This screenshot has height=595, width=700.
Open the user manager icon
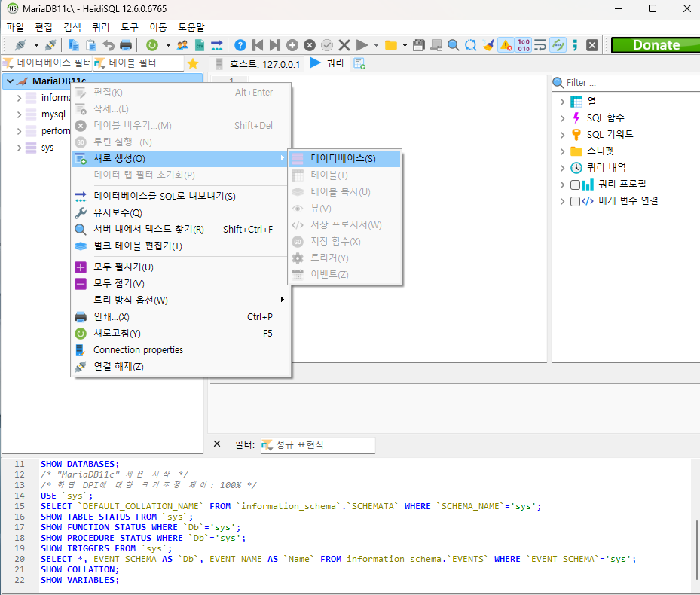[182, 45]
